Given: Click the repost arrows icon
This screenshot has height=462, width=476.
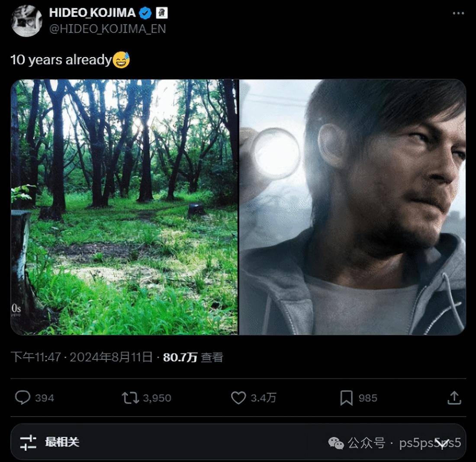Looking at the screenshot, I should pyautogui.click(x=130, y=398).
